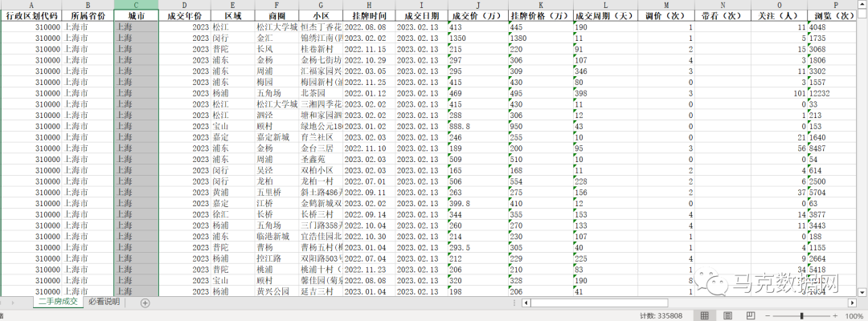Select column J header
Screen dimensions: 868x321
(x=478, y=5)
